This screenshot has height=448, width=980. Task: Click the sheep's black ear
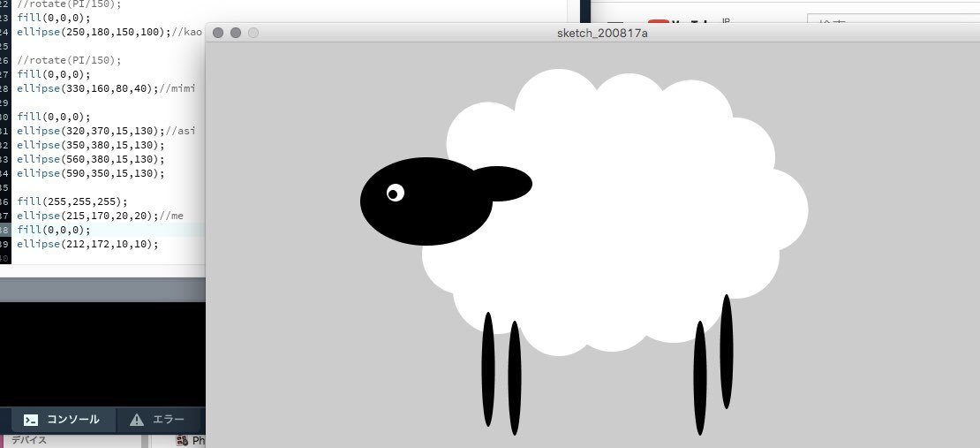click(x=503, y=183)
